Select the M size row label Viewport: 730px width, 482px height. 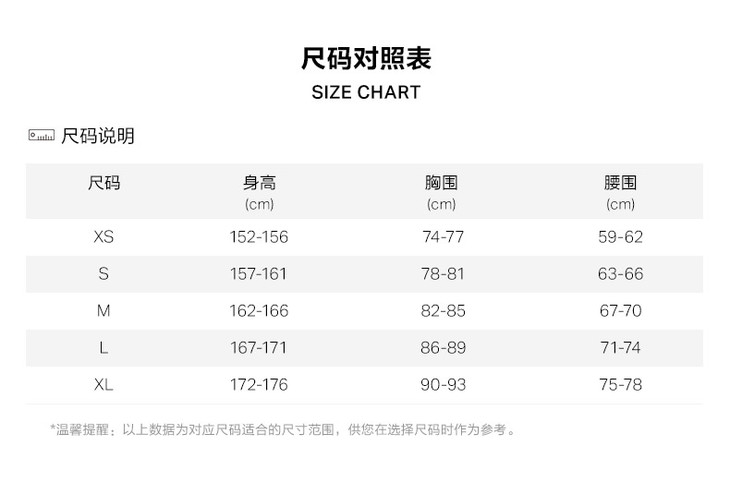point(104,311)
